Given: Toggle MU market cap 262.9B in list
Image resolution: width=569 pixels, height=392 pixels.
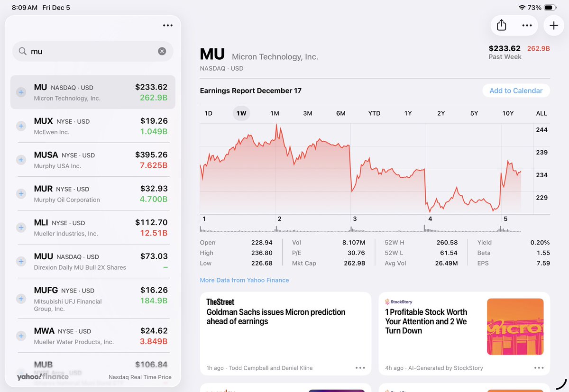Looking at the screenshot, I should pos(154,98).
